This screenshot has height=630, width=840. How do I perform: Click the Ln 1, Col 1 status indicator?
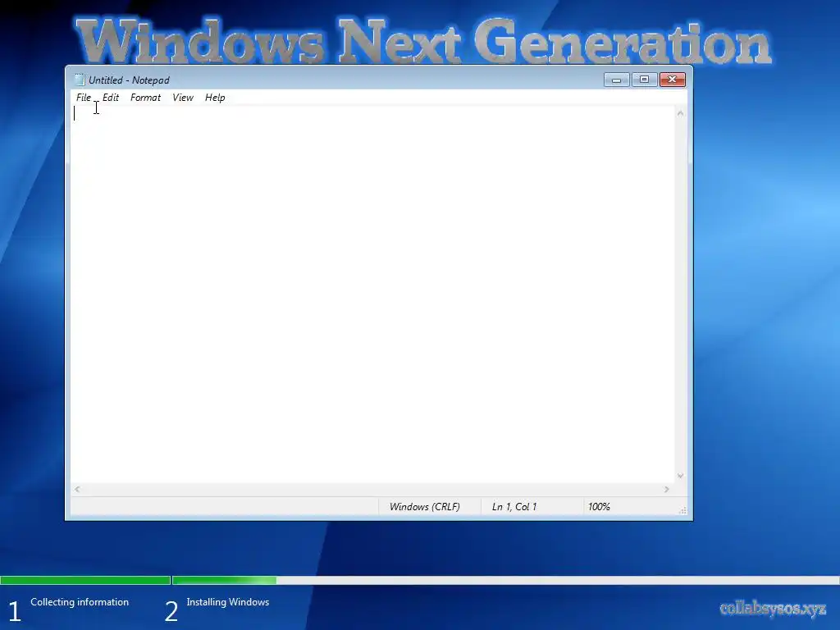pyautogui.click(x=514, y=507)
